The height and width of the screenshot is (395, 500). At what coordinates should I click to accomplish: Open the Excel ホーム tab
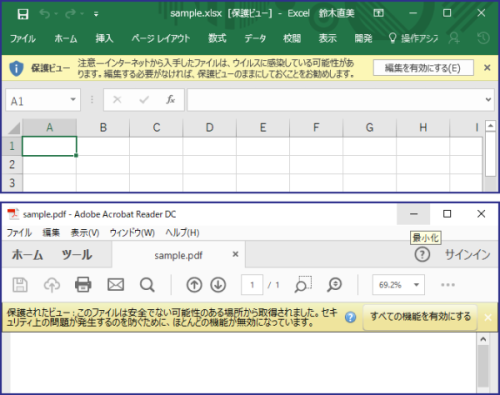tap(66, 39)
